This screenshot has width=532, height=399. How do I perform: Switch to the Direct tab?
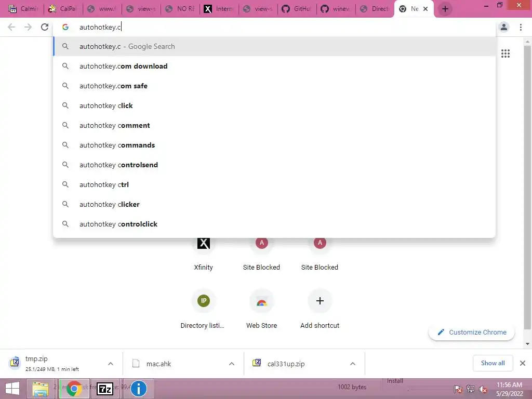click(x=375, y=9)
